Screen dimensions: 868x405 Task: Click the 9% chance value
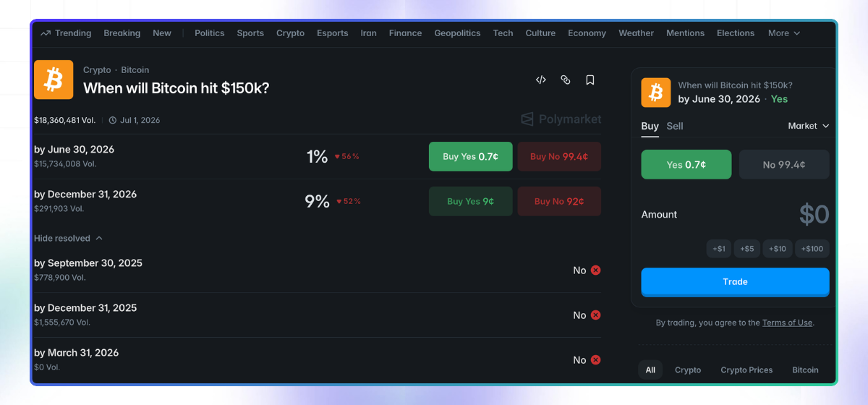317,201
